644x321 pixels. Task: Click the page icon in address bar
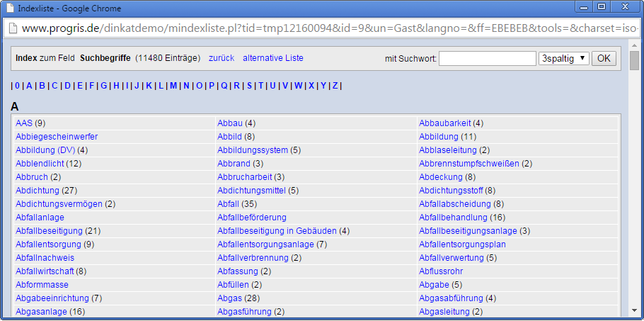click(12, 29)
